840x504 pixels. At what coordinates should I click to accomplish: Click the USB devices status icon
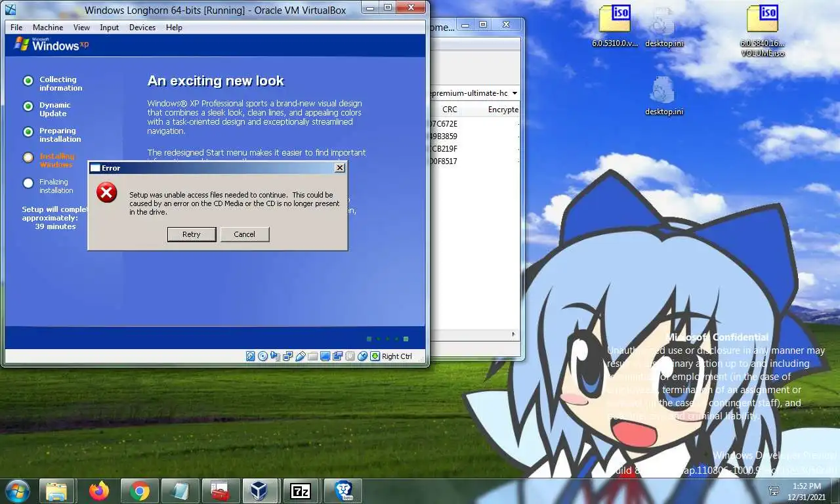click(x=301, y=356)
